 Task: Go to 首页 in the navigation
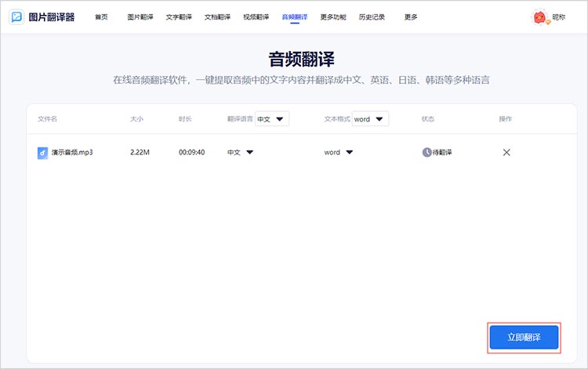point(101,16)
